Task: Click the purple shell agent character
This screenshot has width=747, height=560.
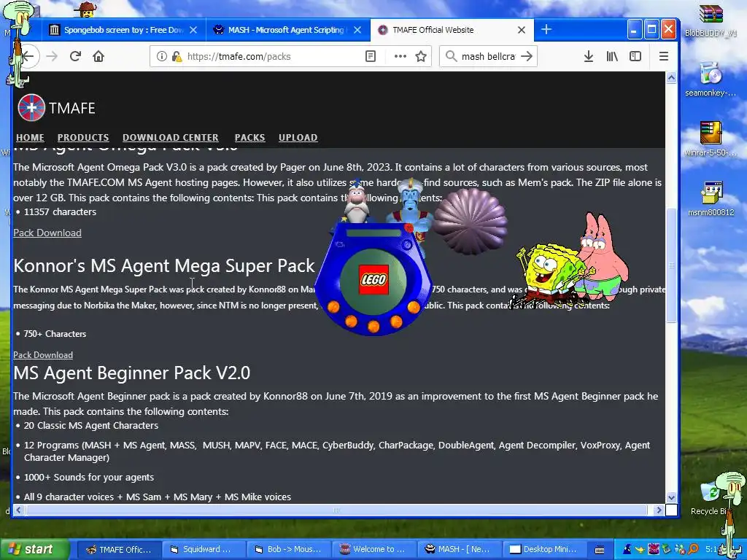Action: 471,222
